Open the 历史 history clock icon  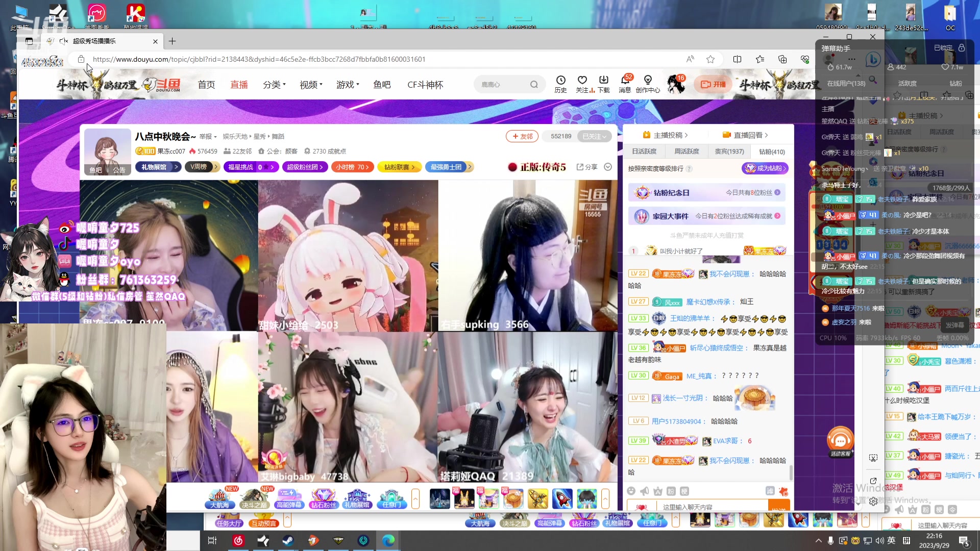tap(560, 84)
